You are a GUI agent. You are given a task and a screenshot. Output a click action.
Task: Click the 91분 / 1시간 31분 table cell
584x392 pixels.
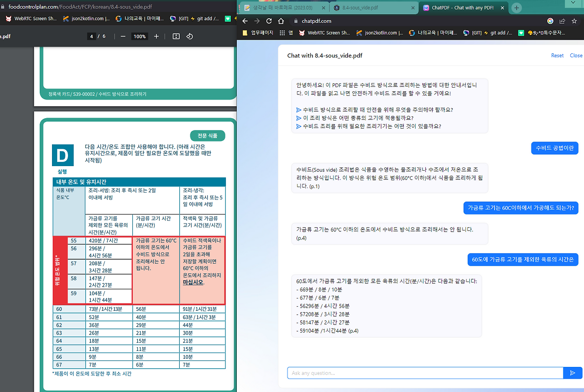(x=203, y=309)
